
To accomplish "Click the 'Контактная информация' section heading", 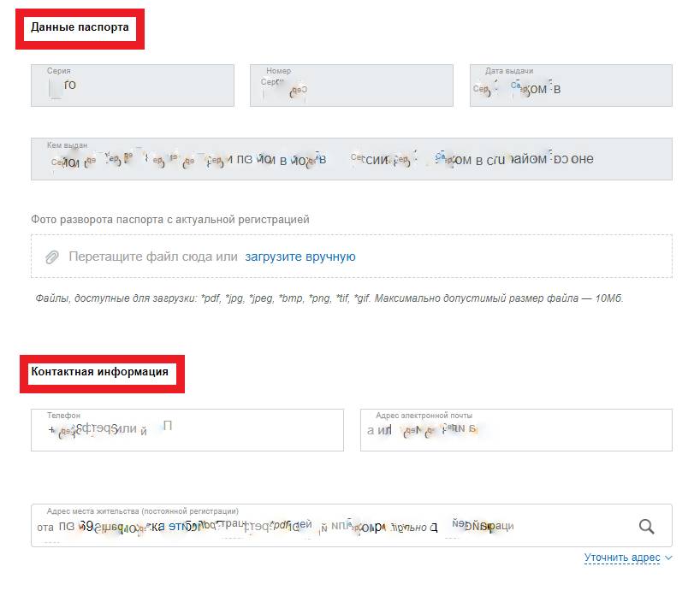I will [x=99, y=372].
